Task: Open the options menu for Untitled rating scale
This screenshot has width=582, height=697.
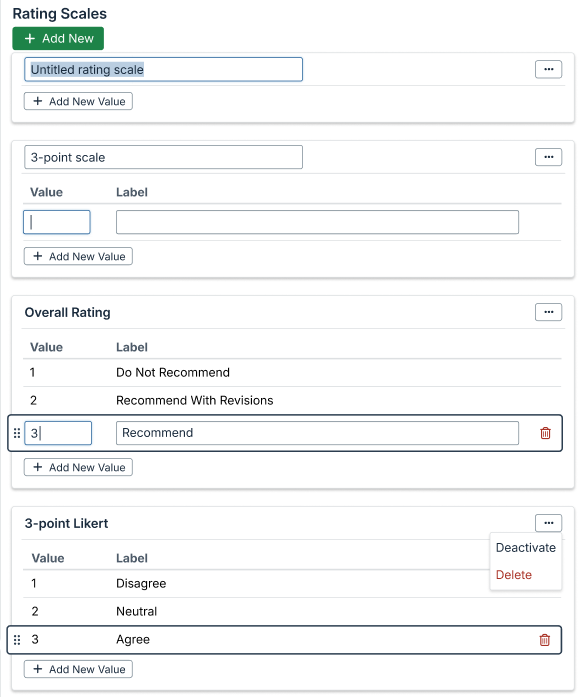Action: (548, 69)
